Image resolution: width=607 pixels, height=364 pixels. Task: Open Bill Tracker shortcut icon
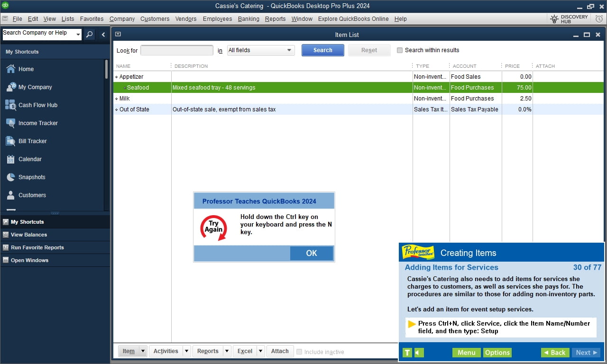tap(11, 141)
